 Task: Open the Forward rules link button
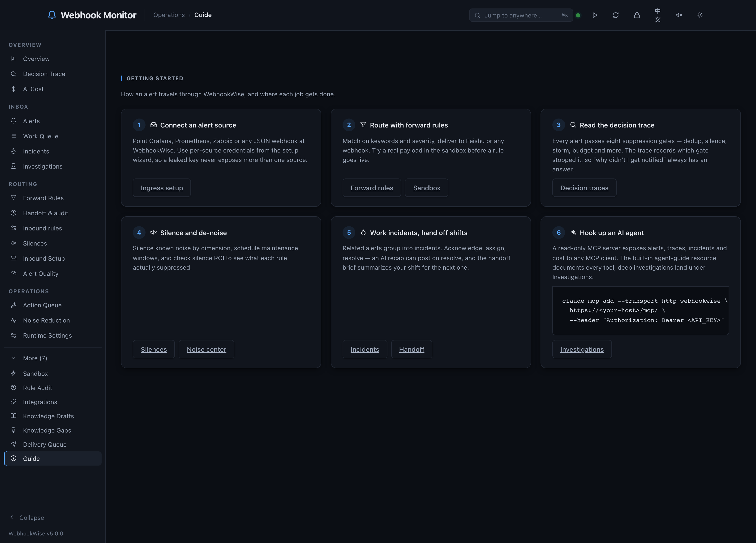coord(372,188)
